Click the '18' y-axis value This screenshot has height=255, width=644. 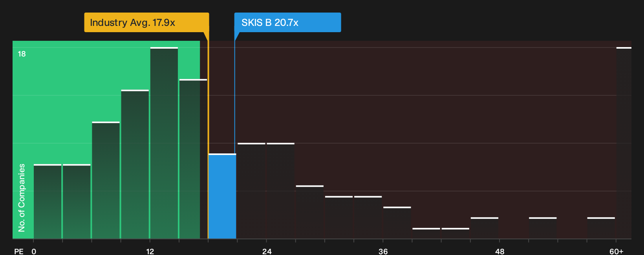22,54
